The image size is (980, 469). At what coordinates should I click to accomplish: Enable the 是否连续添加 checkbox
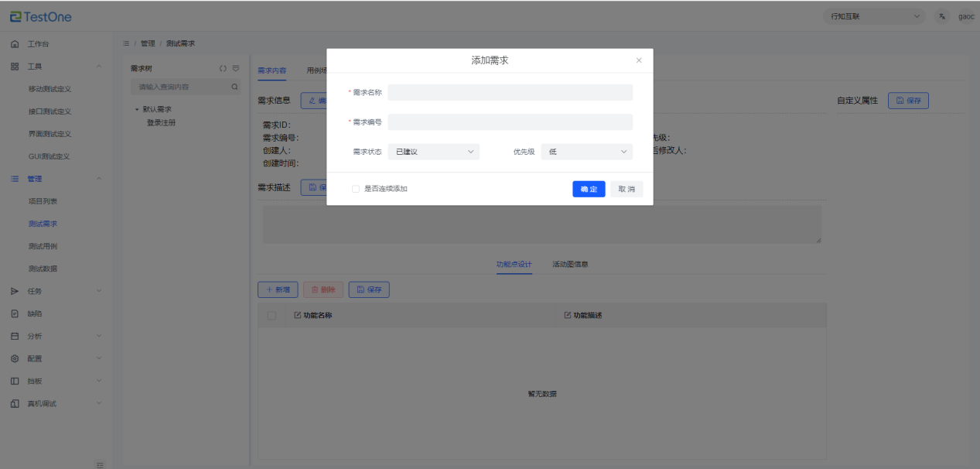click(x=356, y=189)
